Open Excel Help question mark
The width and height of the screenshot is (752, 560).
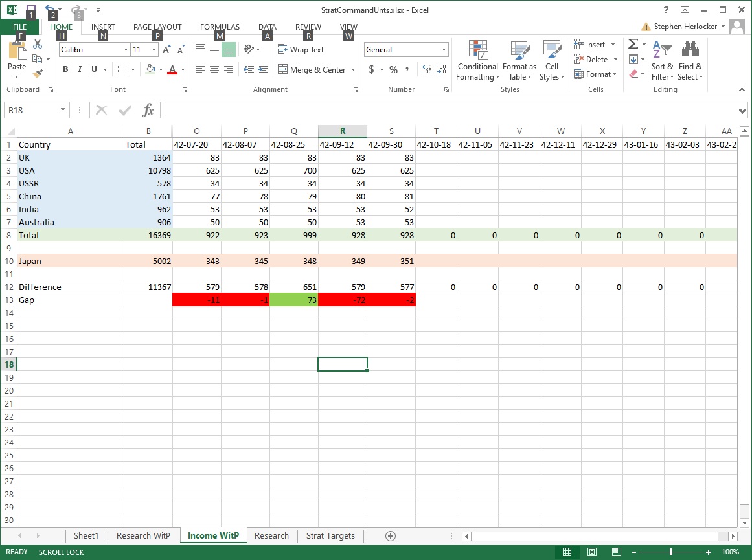(x=666, y=10)
